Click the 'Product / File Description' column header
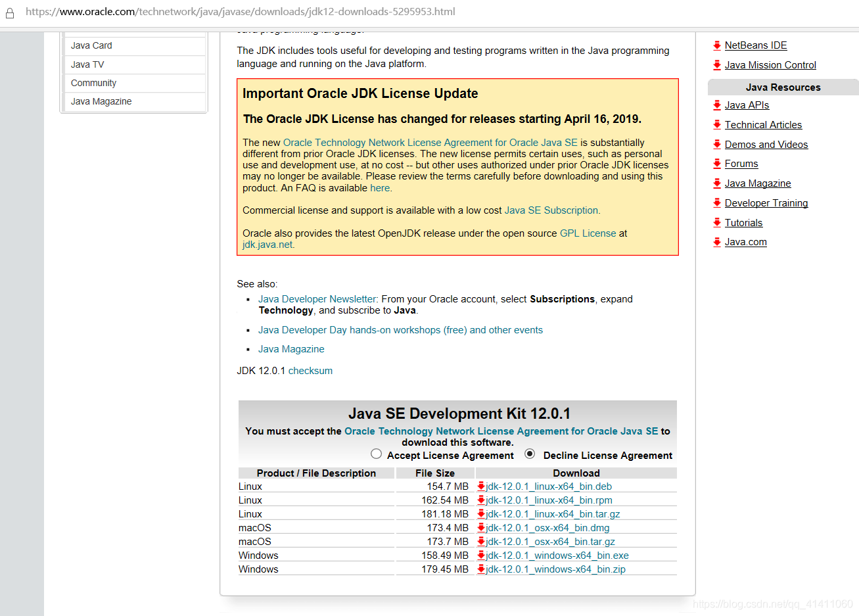The height and width of the screenshot is (616, 859). pyautogui.click(x=316, y=473)
